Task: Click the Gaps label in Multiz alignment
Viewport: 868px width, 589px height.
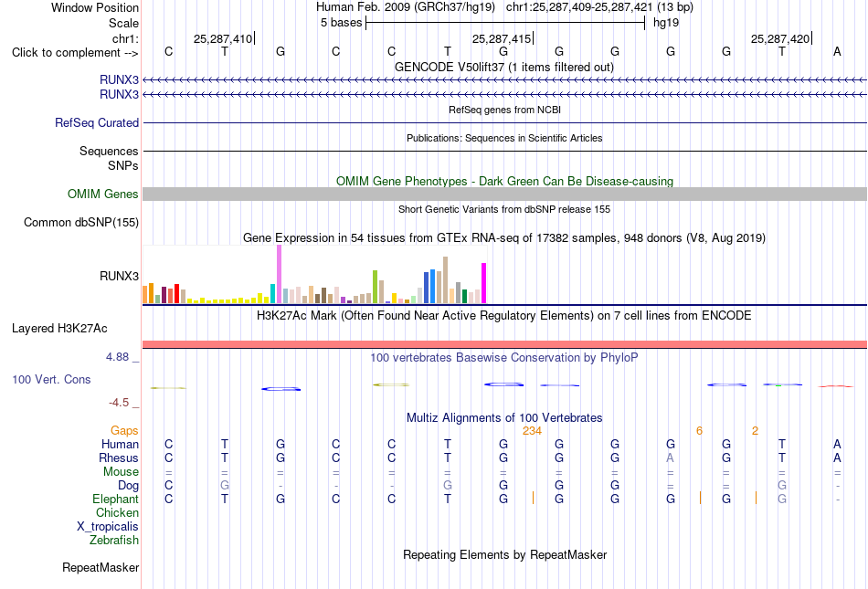Action: 124,430
